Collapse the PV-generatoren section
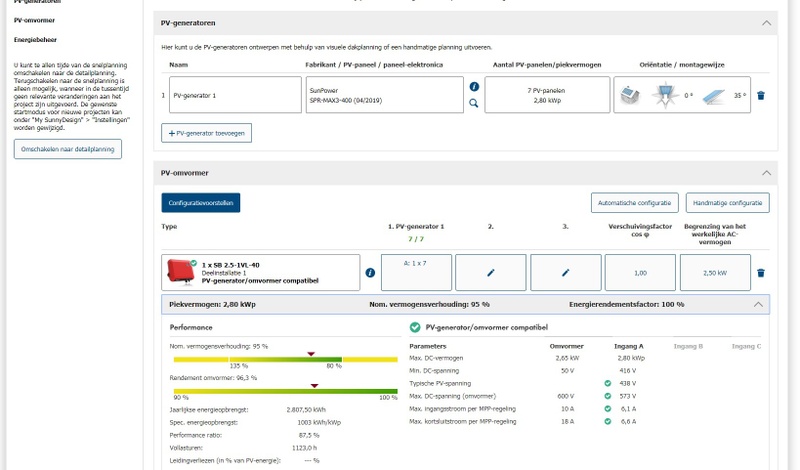800x470 pixels. [766, 23]
